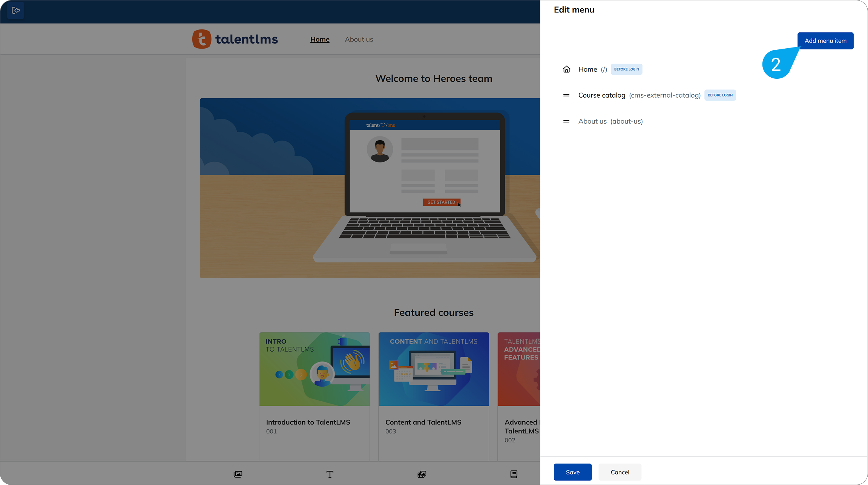The width and height of the screenshot is (868, 485).
Task: Click the Add menu item button
Action: click(825, 41)
